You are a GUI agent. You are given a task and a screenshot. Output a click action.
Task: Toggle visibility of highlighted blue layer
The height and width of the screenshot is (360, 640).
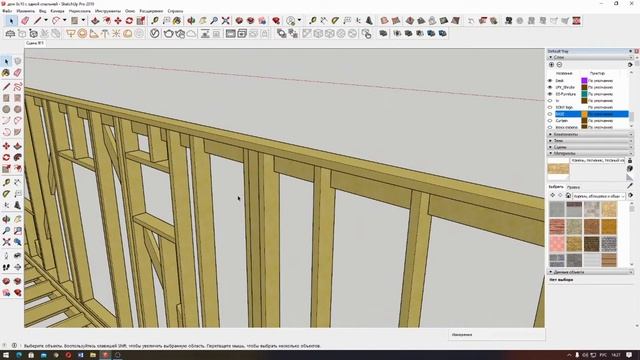(x=550, y=114)
